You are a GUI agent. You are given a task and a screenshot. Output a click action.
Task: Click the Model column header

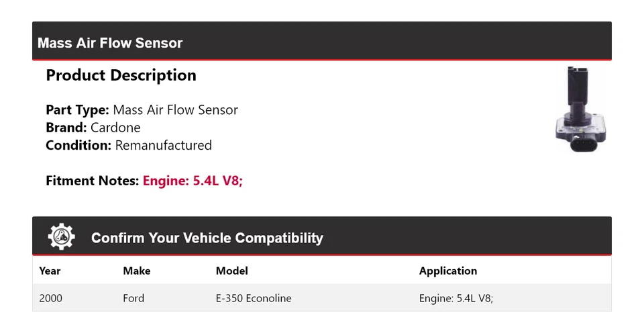pyautogui.click(x=231, y=271)
